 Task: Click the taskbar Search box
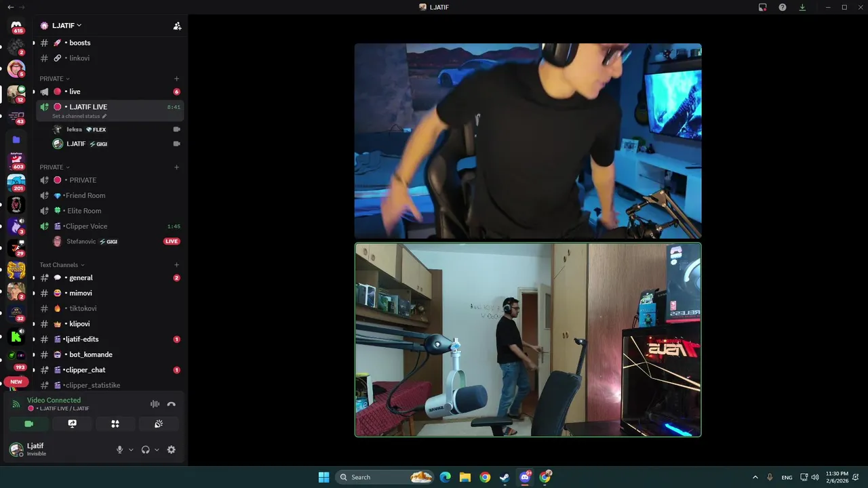point(385,477)
